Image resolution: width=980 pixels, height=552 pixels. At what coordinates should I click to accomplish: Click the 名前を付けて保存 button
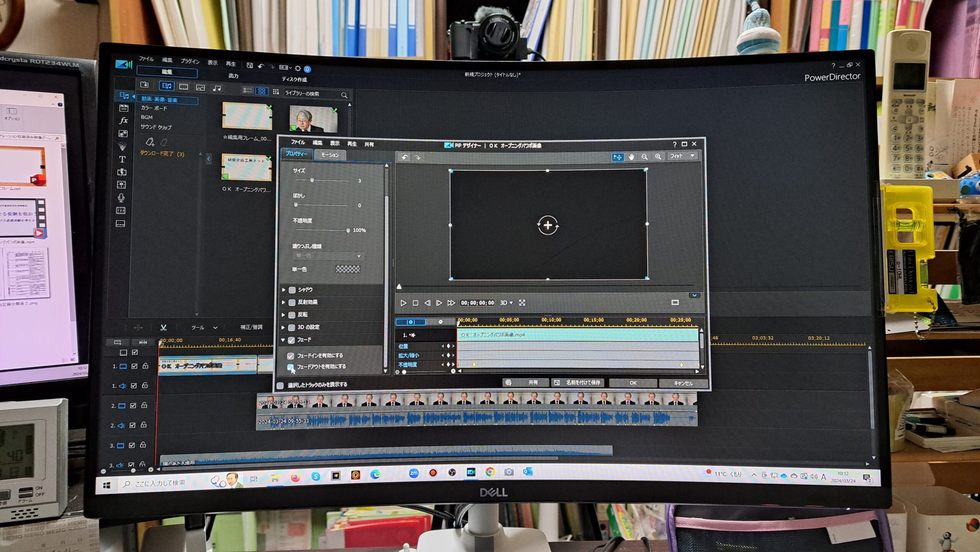pyautogui.click(x=578, y=382)
